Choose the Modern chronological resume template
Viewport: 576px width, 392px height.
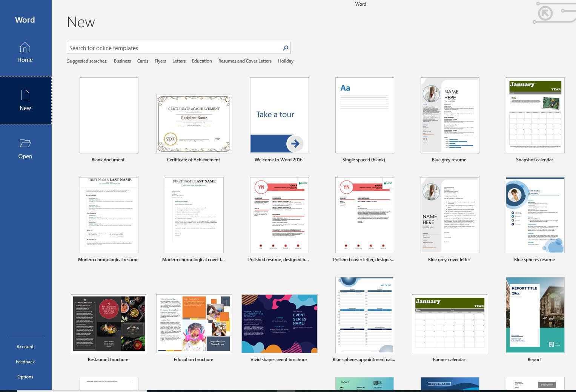click(x=109, y=215)
